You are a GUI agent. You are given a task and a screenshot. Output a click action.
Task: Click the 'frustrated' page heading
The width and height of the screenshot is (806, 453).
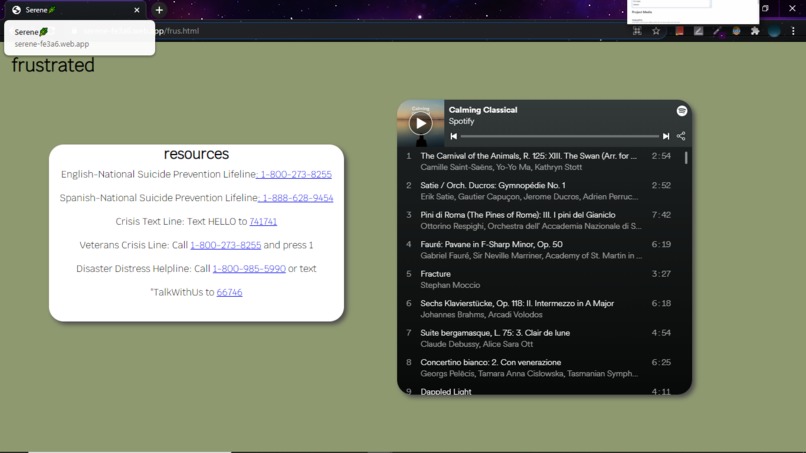[53, 65]
